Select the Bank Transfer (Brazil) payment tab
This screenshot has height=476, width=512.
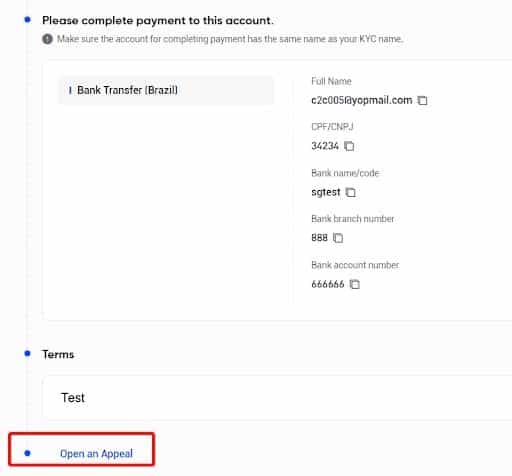166,90
